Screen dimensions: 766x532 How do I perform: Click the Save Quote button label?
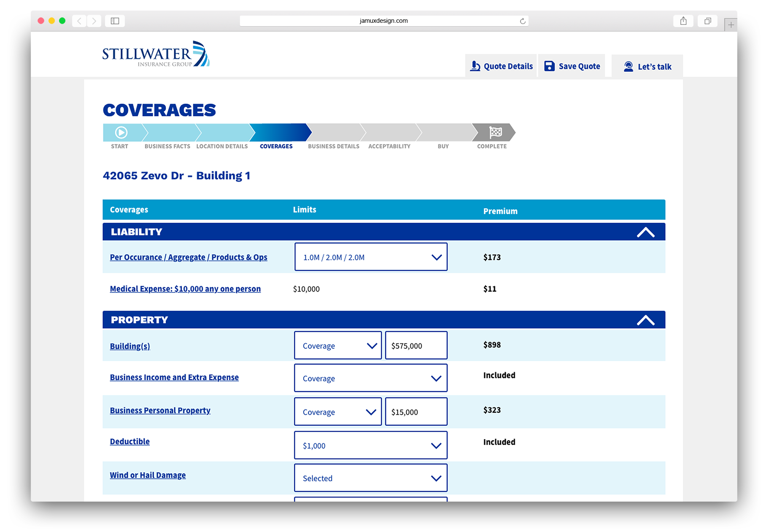click(x=579, y=66)
